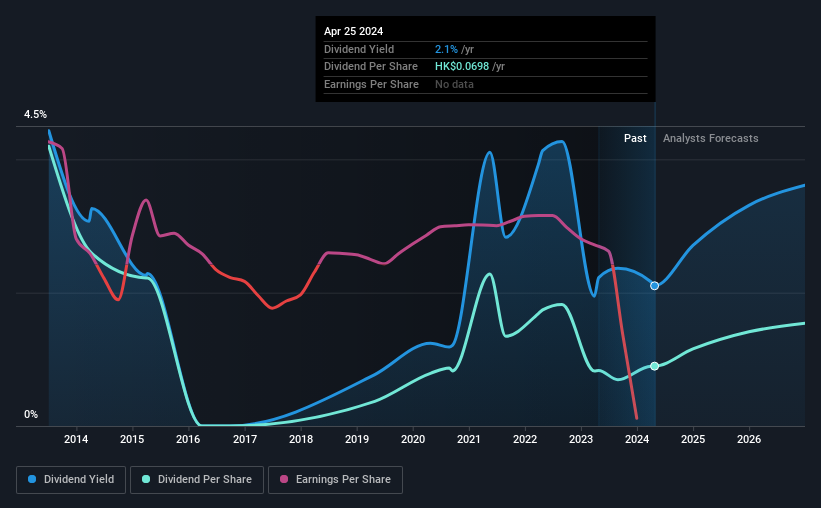Click the Apr 25 2024 tooltip date
Screen dimensions: 821x508
353,31
